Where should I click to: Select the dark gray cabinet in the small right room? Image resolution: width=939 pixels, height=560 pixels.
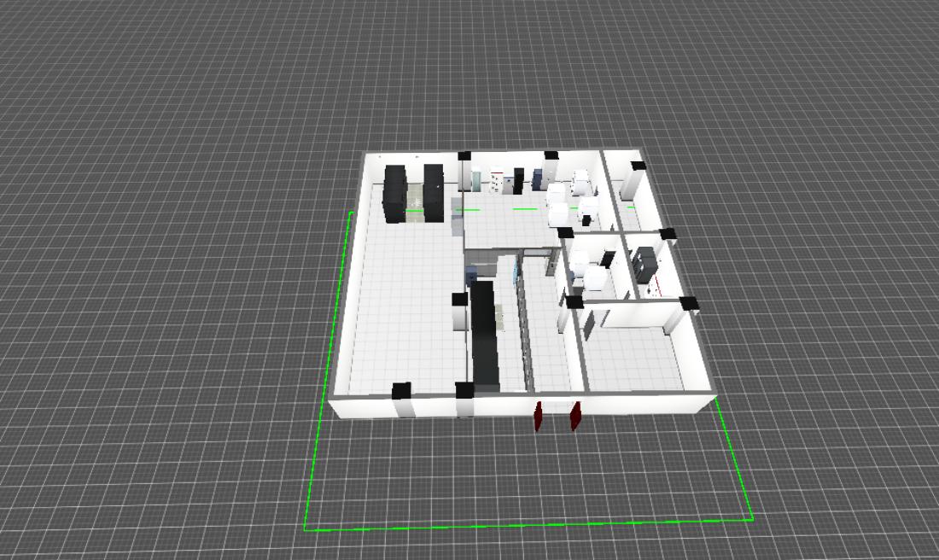point(643,265)
